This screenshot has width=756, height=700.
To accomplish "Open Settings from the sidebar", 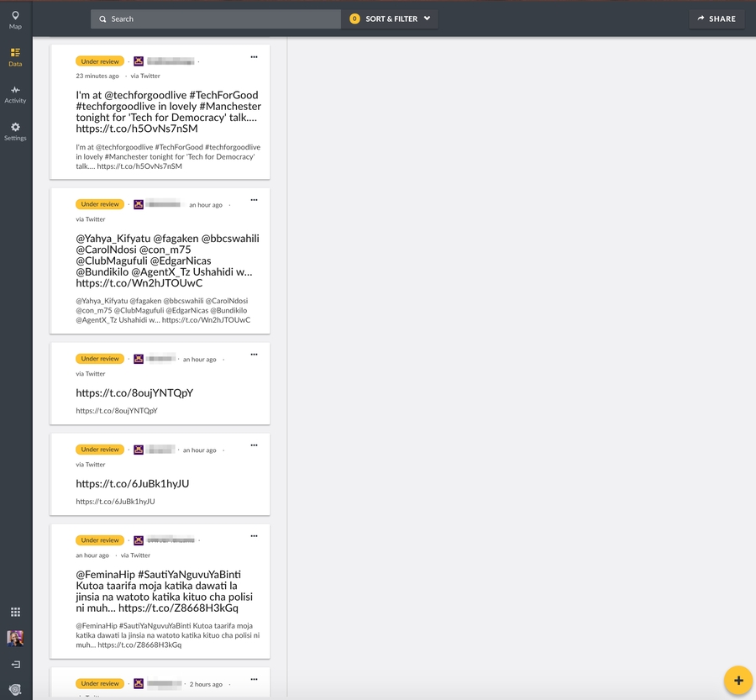I will [15, 131].
